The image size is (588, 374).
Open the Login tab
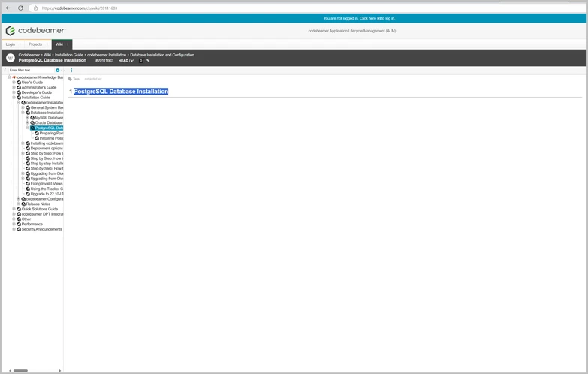(x=10, y=44)
